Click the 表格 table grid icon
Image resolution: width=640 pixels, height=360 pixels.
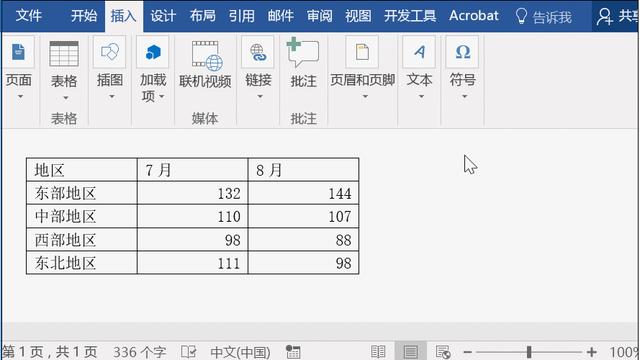pyautogui.click(x=64, y=53)
